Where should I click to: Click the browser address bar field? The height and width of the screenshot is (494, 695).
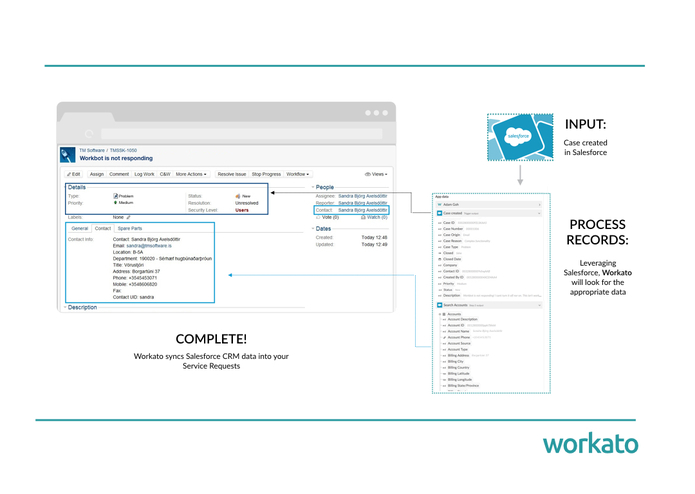click(242, 134)
